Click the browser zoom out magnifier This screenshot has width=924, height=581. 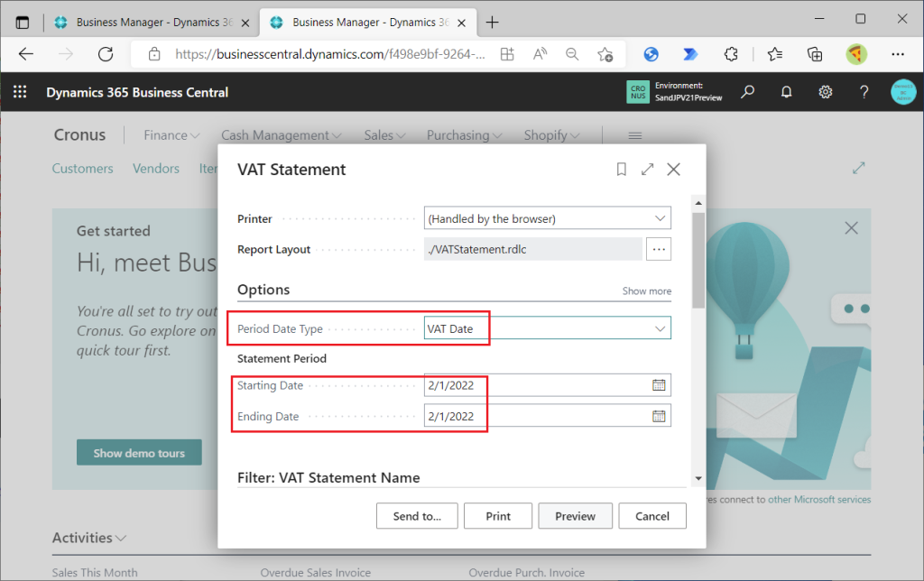point(571,54)
